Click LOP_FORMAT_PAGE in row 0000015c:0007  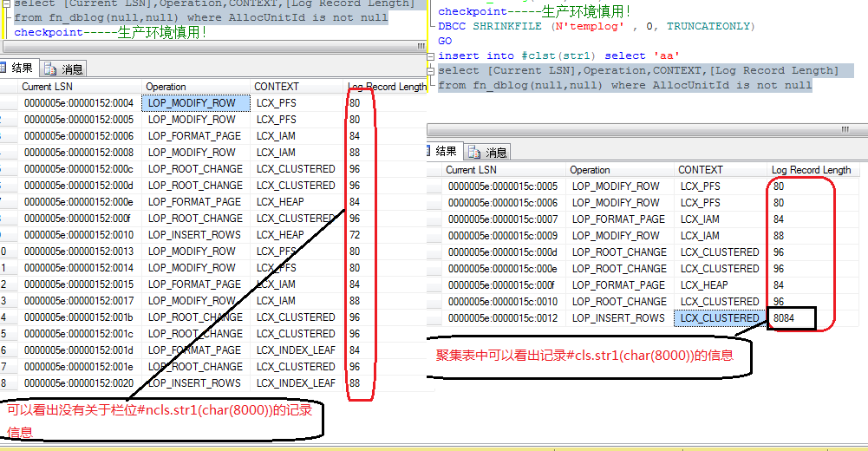coord(618,219)
